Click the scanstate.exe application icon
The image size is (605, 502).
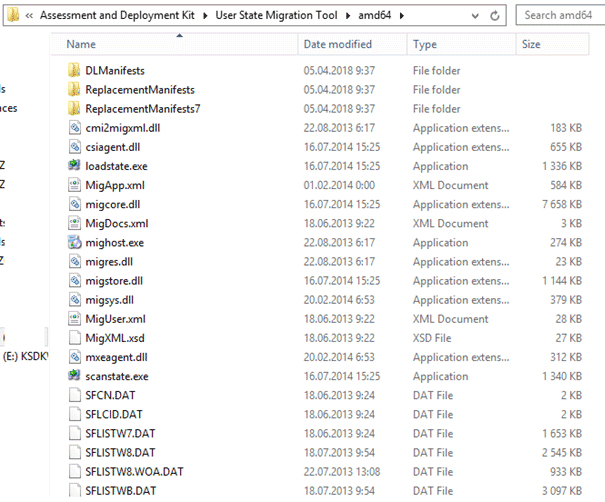pyautogui.click(x=74, y=376)
